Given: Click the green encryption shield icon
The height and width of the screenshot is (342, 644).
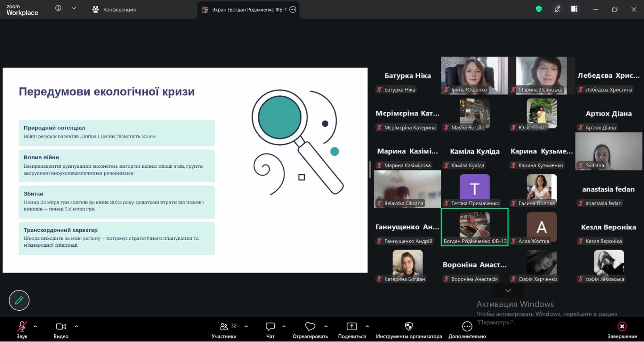Looking at the screenshot, I should coord(539,9).
